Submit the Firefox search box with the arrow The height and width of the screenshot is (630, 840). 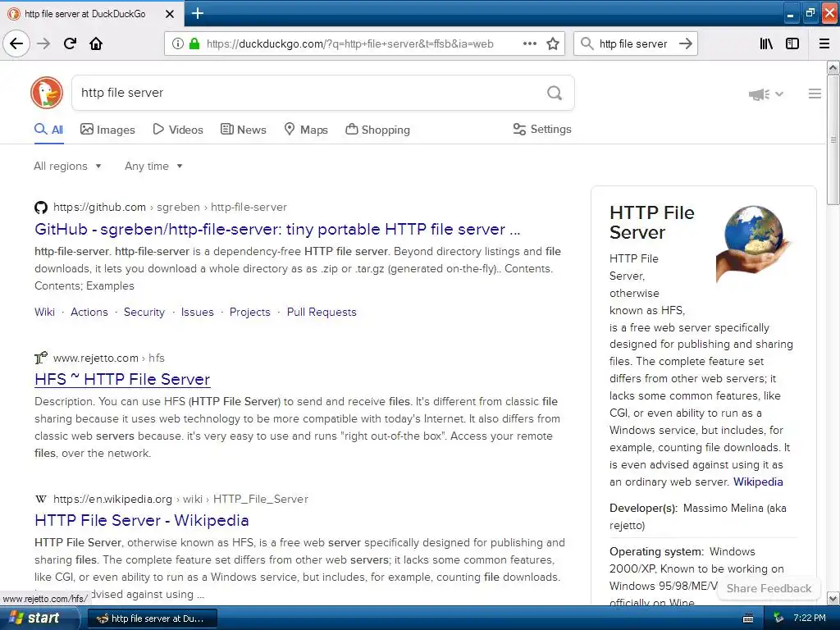686,43
